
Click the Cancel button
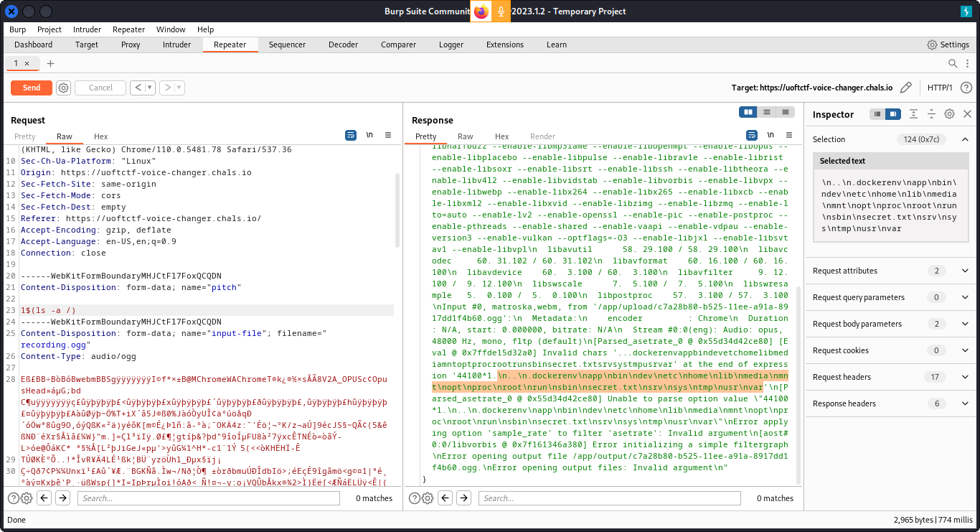tap(100, 88)
